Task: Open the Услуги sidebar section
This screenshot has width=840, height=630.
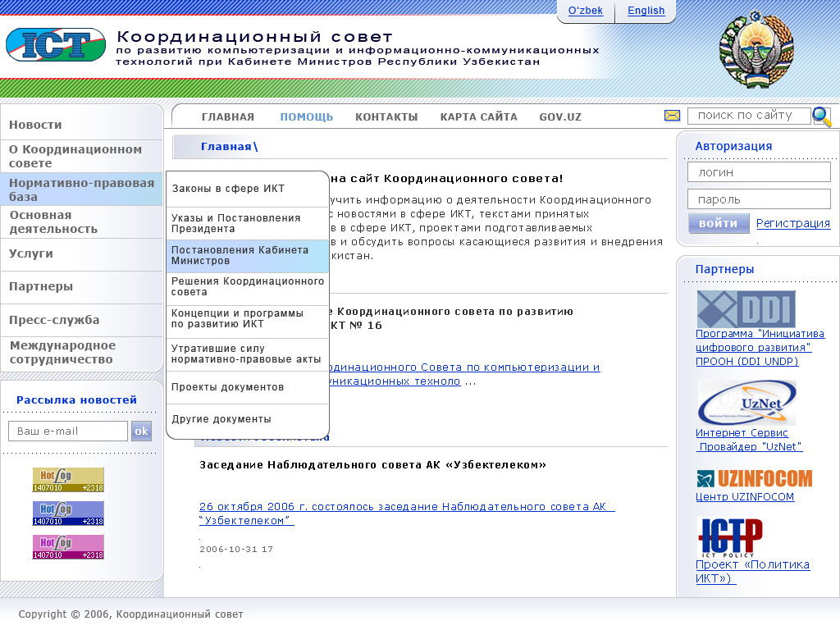Action: 31,254
